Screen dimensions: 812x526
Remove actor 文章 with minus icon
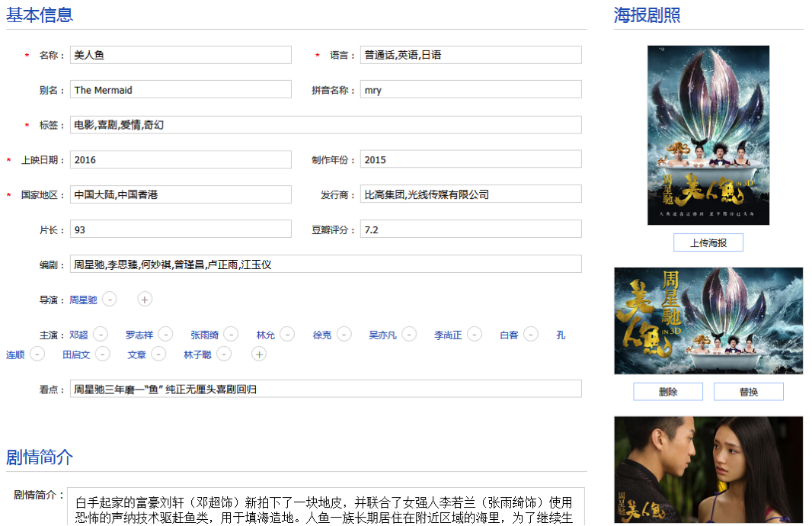[158, 354]
